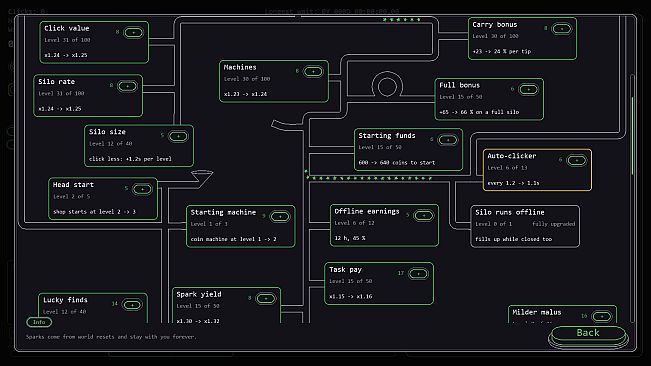This screenshot has width=651, height=366.
Task: Click Milder malus plus button
Action: [x=602, y=317]
